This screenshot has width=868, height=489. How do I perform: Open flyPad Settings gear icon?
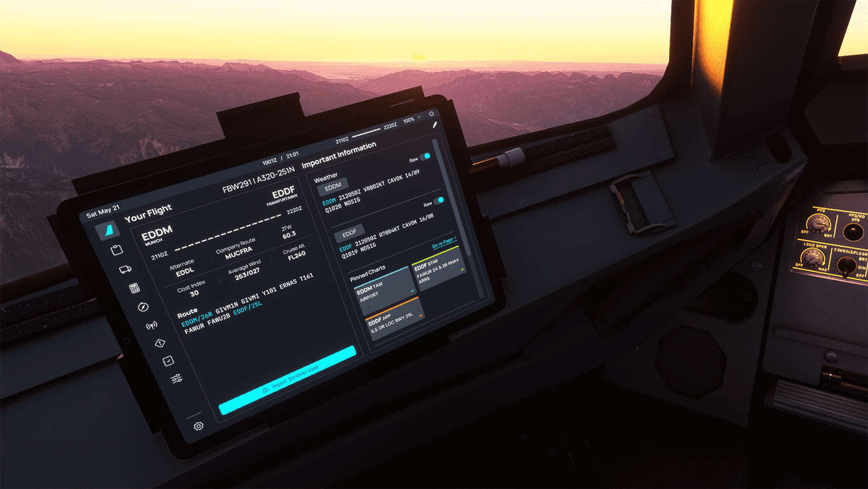(198, 425)
